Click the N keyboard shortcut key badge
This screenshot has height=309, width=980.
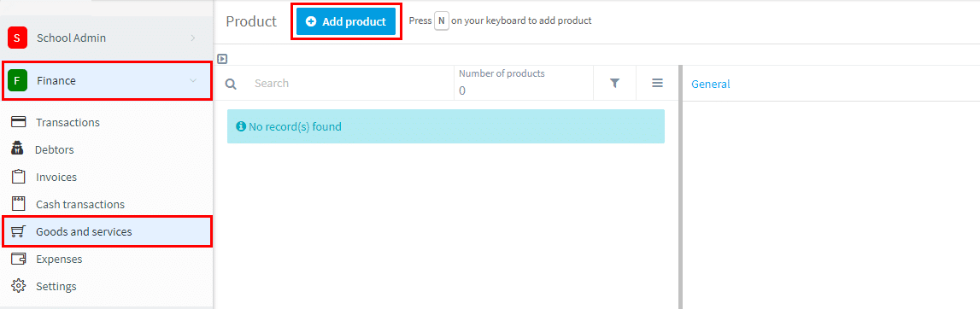point(442,20)
